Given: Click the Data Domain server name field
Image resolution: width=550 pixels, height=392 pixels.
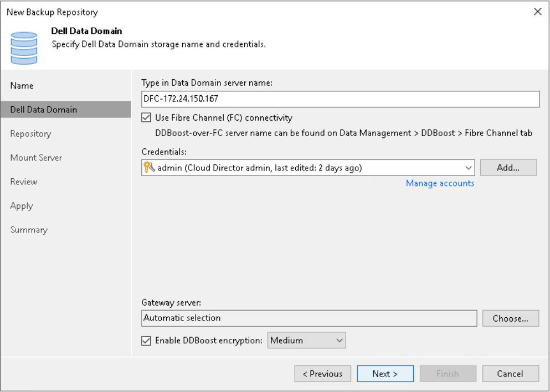Looking at the screenshot, I should (x=340, y=99).
